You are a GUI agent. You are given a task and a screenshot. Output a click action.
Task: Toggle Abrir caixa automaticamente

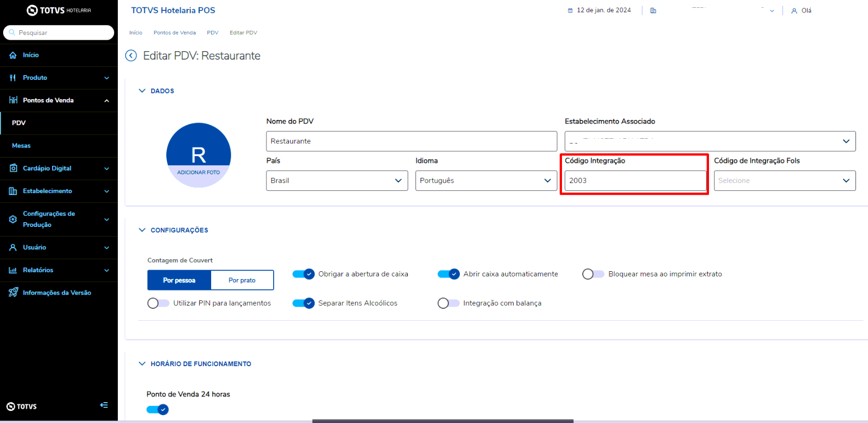pyautogui.click(x=448, y=274)
